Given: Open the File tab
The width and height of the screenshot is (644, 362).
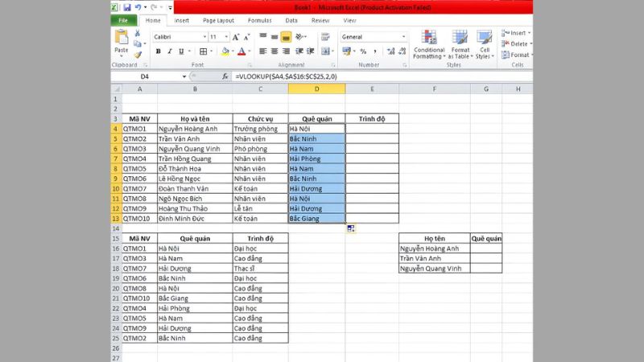Looking at the screenshot, I should pos(123,21).
